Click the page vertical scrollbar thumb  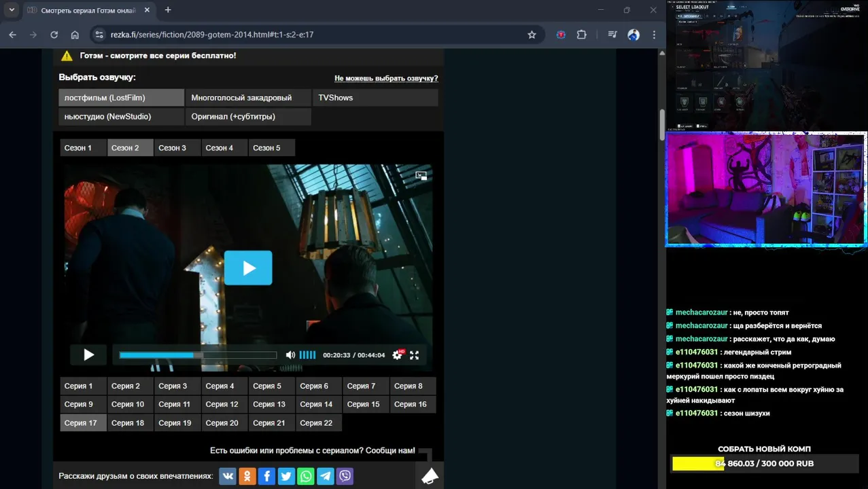[x=662, y=124]
